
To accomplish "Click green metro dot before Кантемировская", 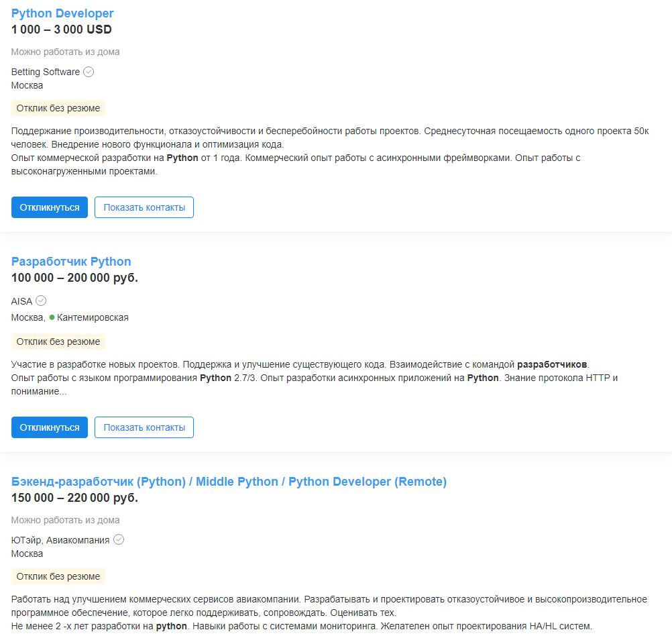I will (52, 317).
